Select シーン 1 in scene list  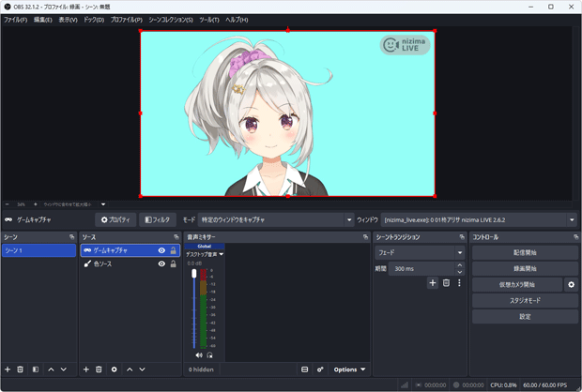[39, 250]
